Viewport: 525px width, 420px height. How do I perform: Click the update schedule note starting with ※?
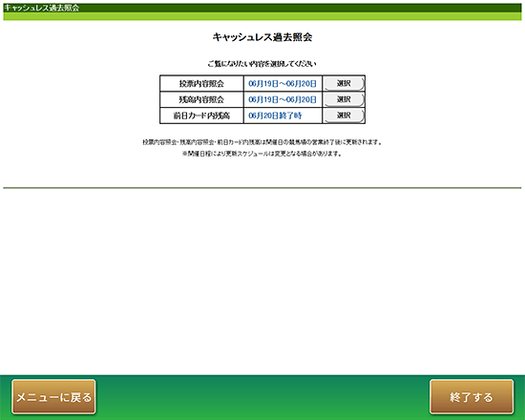coord(262,154)
